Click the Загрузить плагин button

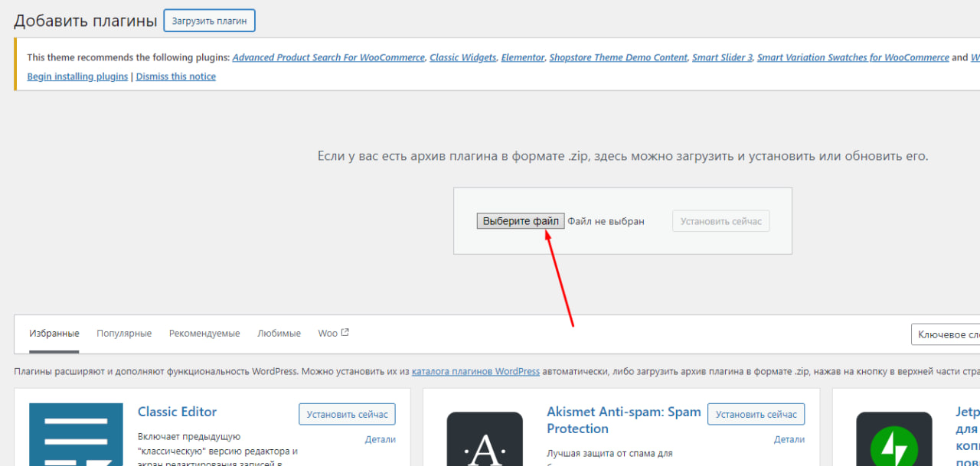[209, 21]
